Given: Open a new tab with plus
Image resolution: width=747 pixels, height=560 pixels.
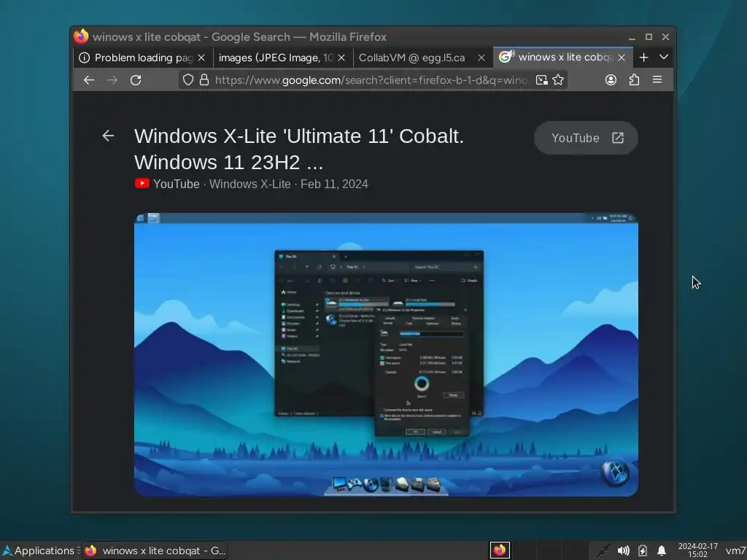Looking at the screenshot, I should pos(643,57).
